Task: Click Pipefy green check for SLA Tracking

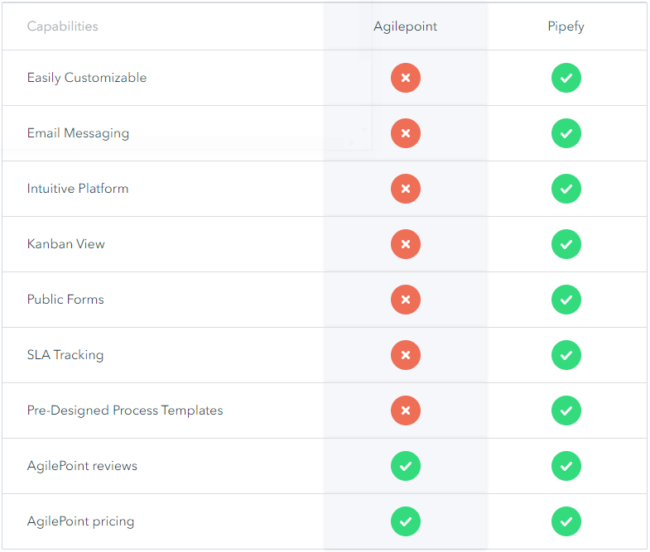Action: pos(566,355)
